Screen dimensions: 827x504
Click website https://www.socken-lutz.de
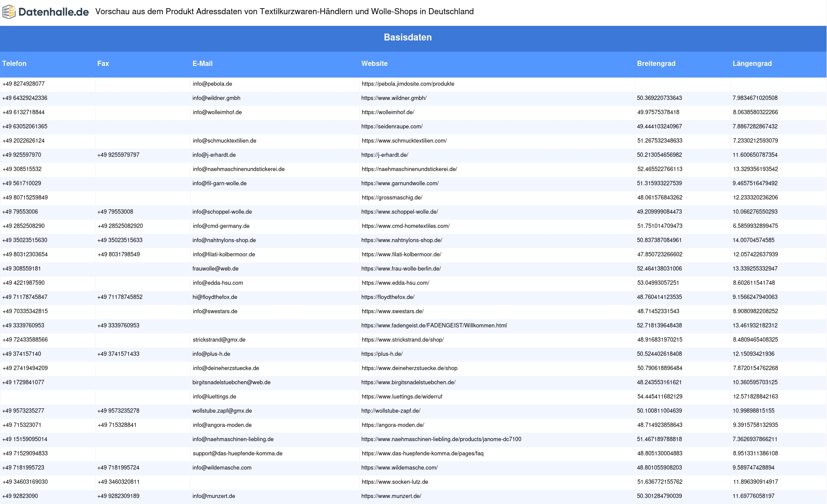395,482
